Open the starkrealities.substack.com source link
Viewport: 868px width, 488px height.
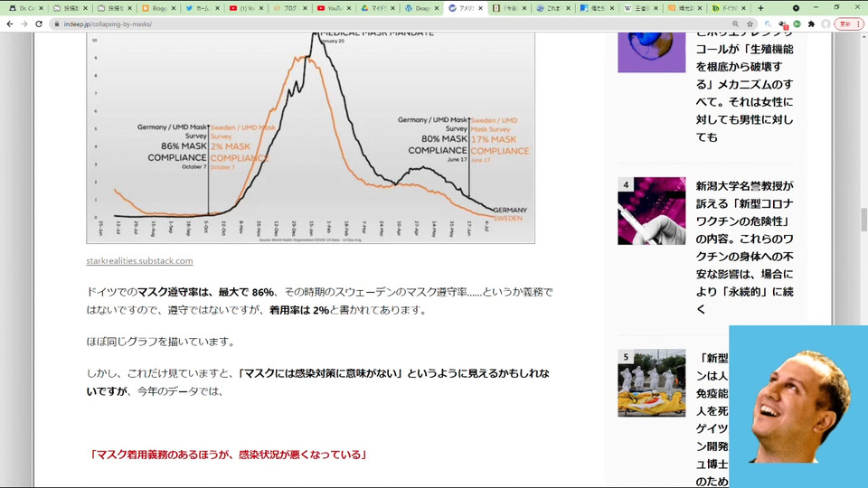[139, 260]
